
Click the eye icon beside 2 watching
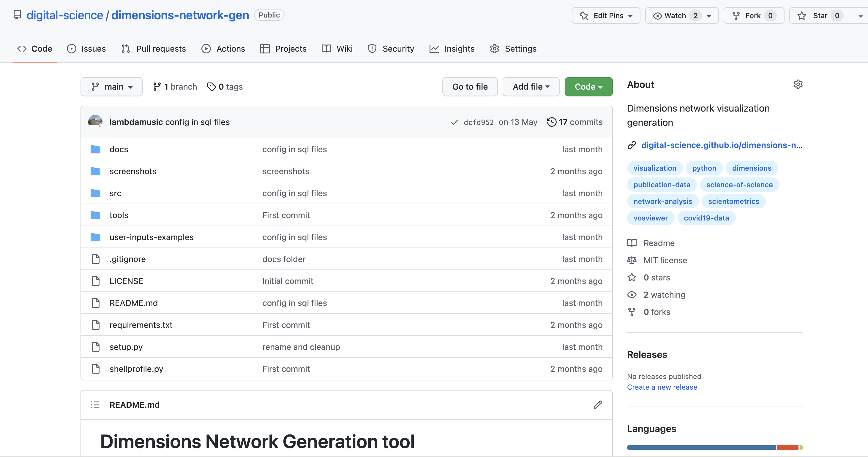[x=632, y=295]
